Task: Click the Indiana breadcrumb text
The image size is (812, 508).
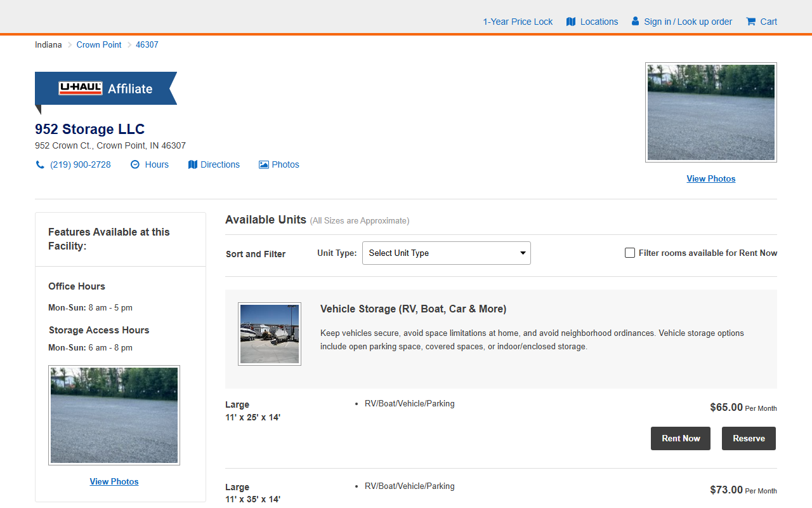Action: pos(48,44)
